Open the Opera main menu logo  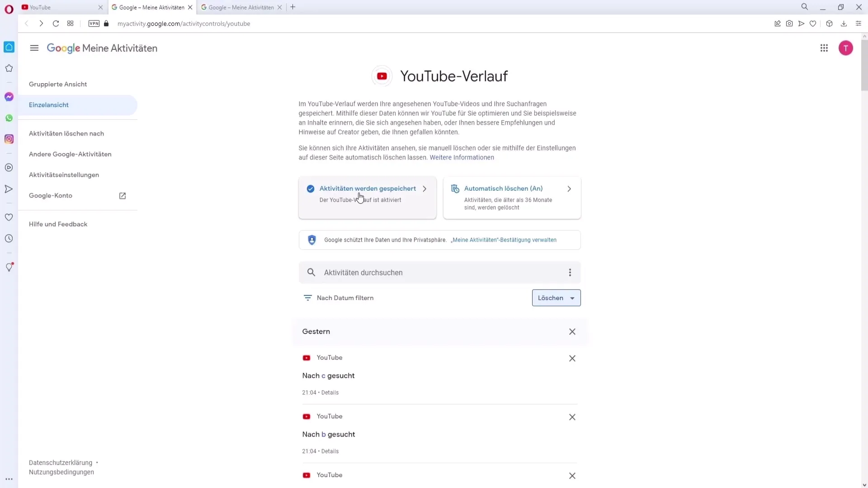click(x=9, y=9)
